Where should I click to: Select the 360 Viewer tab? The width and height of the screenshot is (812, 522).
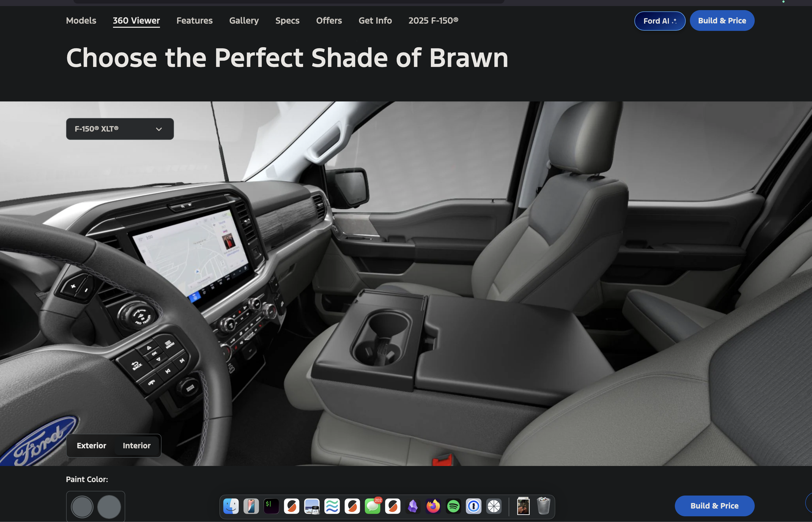click(x=136, y=21)
